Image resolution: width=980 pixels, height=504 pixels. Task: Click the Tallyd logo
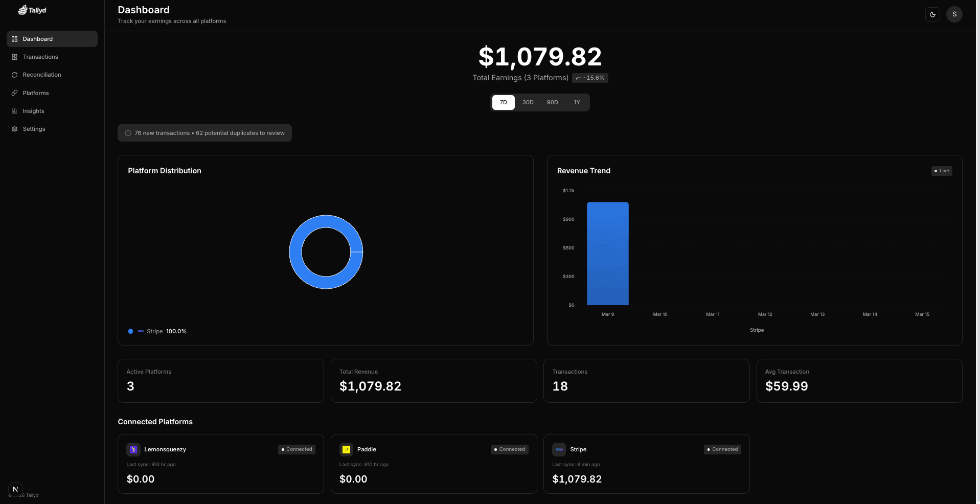32,10
